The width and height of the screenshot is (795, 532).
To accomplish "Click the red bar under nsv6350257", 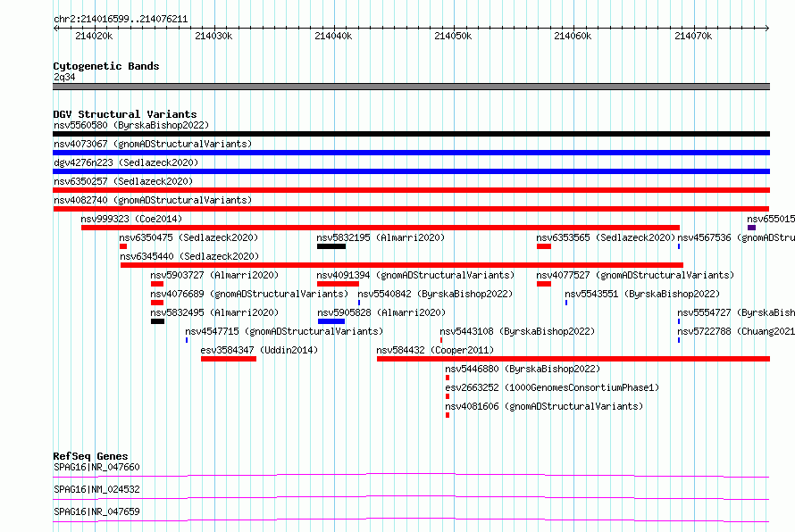I will [x=411, y=190].
